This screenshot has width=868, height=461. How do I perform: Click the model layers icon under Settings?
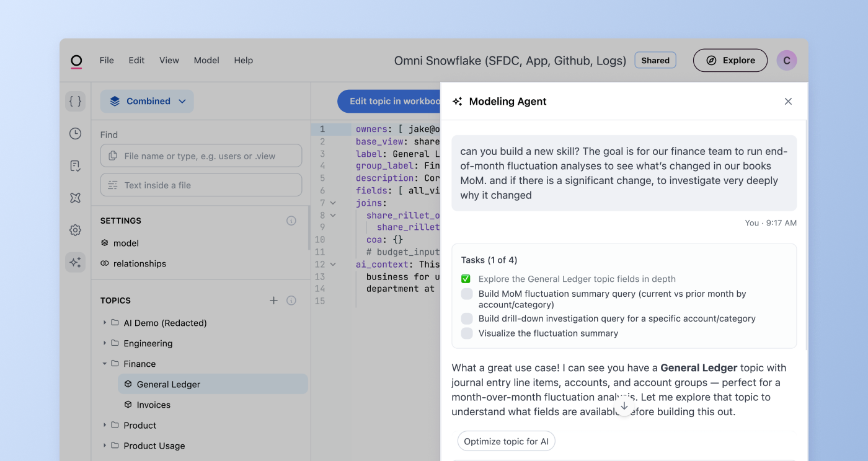click(105, 243)
